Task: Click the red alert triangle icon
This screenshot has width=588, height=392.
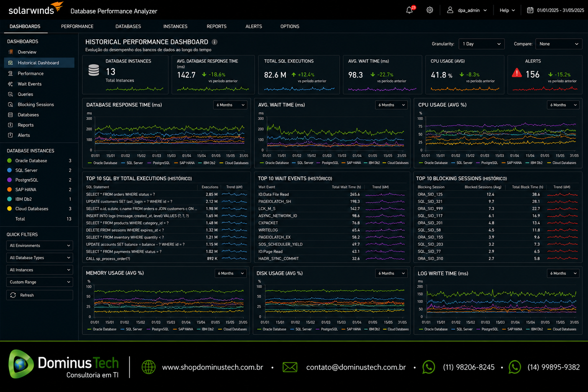Action: 517,73
